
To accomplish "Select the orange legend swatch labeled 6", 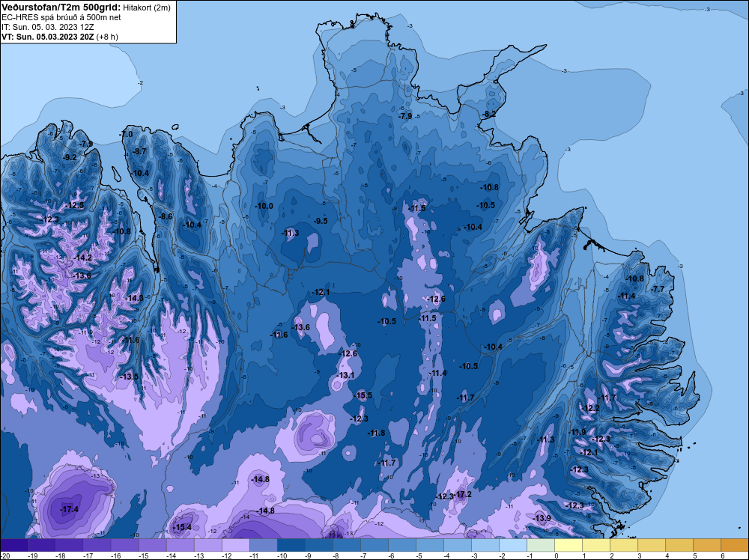I will pyautogui.click(x=734, y=545).
